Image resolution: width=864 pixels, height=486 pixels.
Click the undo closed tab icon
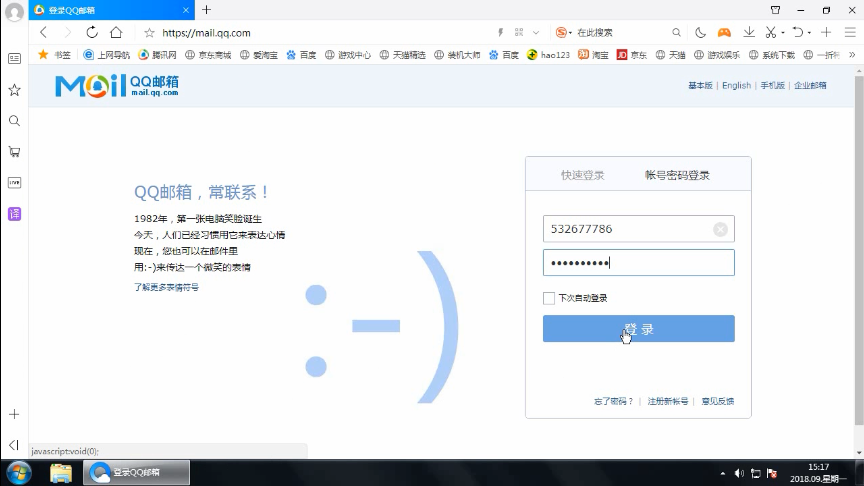797,33
